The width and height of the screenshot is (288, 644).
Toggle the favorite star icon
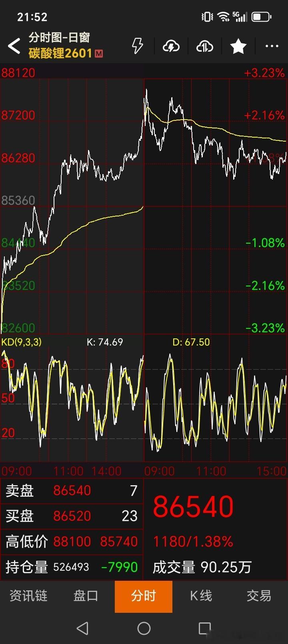pos(238,46)
